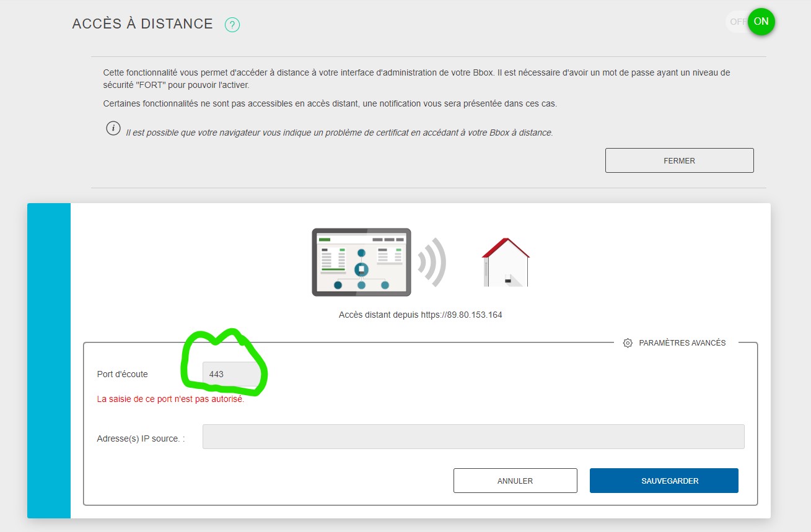
Task: Click the help question mark icon
Action: tap(232, 25)
